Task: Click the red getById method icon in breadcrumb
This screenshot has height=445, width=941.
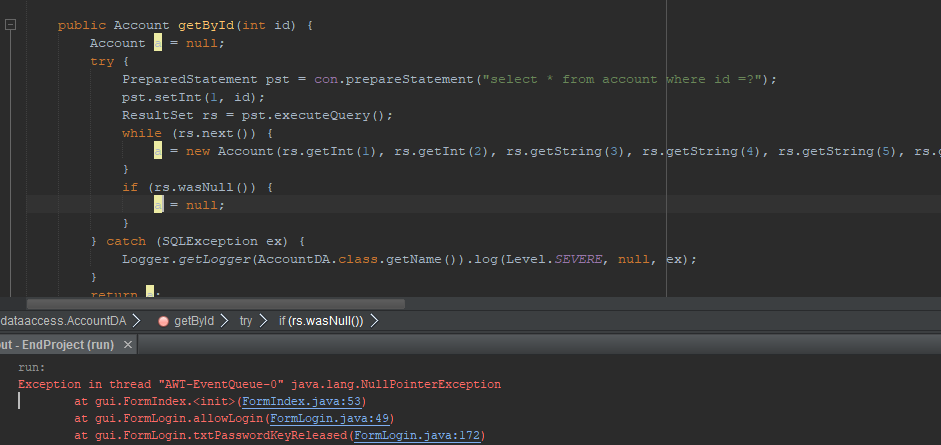Action: click(x=163, y=321)
